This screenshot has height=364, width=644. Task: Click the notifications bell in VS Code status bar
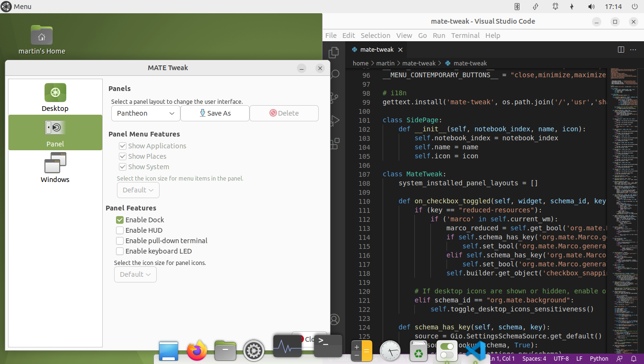(x=633, y=359)
